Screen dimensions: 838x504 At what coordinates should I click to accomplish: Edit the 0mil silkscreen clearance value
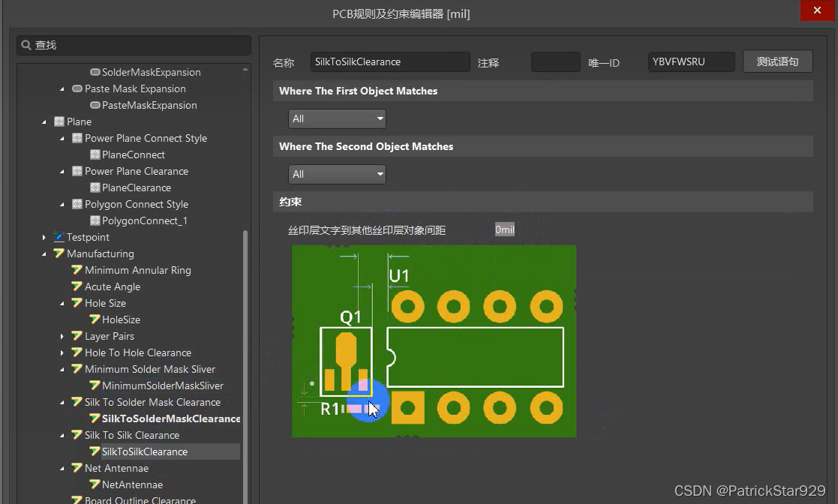click(x=504, y=229)
